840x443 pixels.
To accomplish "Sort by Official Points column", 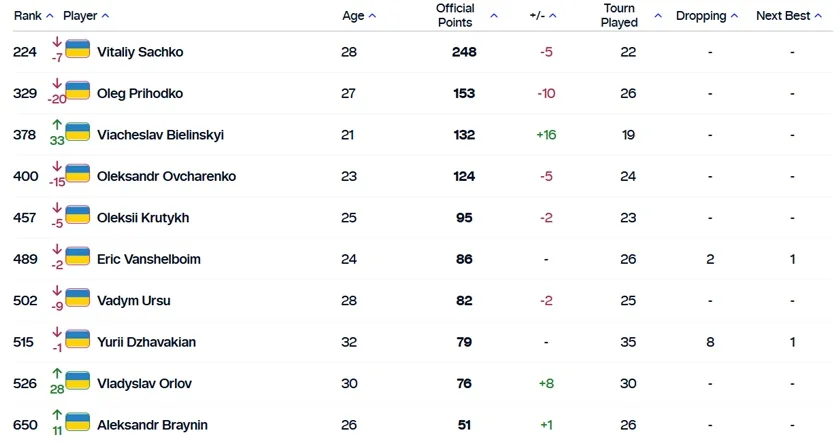I will coord(465,16).
